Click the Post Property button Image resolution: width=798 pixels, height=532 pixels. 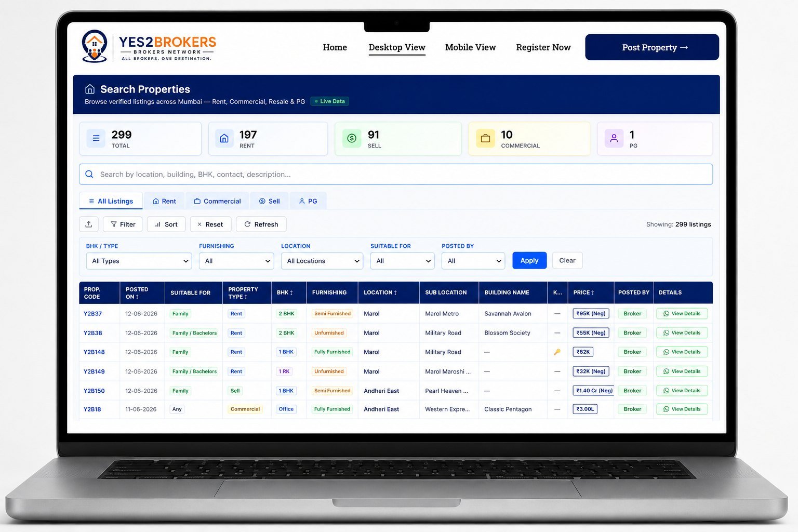[652, 47]
